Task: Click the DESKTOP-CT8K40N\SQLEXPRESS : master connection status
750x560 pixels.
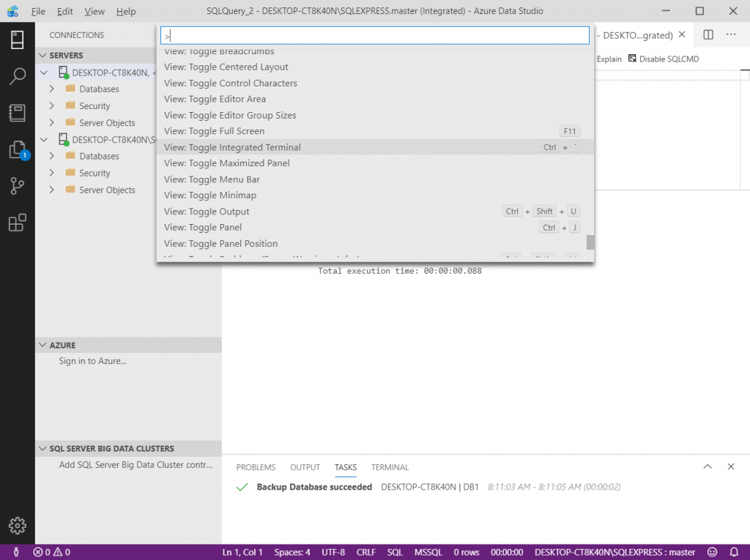Action: 615,552
